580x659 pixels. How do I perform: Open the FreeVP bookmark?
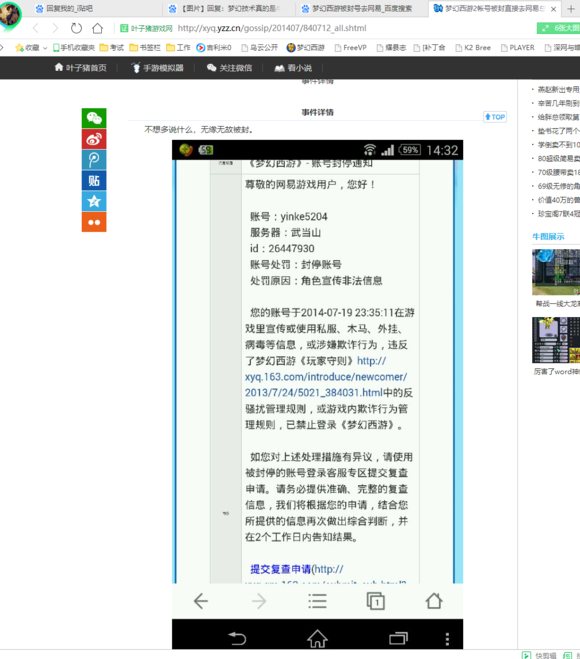click(351, 47)
